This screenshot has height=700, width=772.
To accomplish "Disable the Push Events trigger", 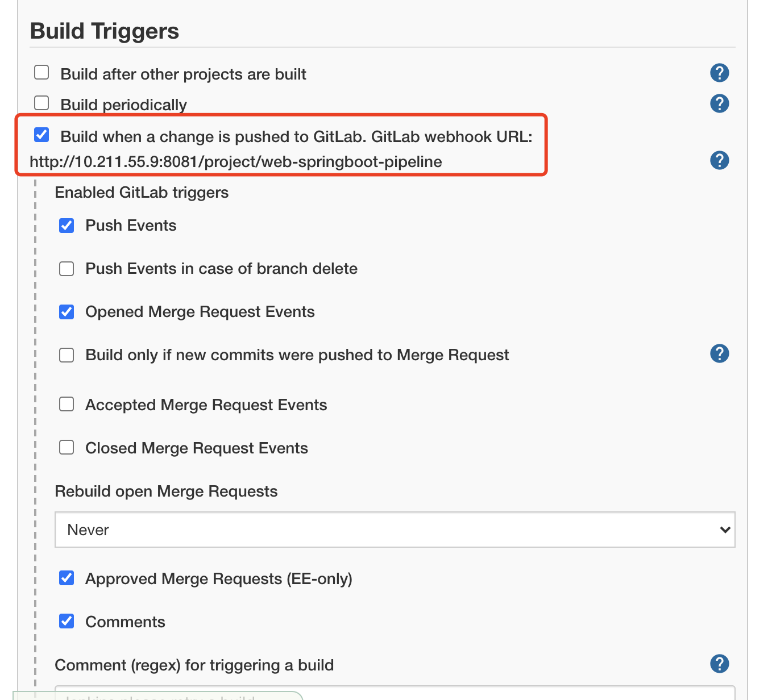I will 67,226.
